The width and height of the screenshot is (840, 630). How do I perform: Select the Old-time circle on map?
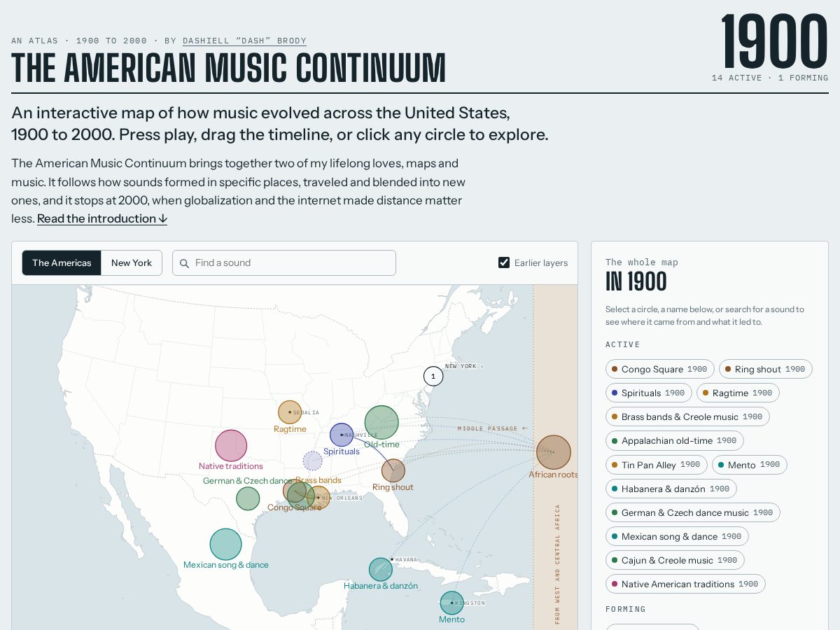(381, 423)
